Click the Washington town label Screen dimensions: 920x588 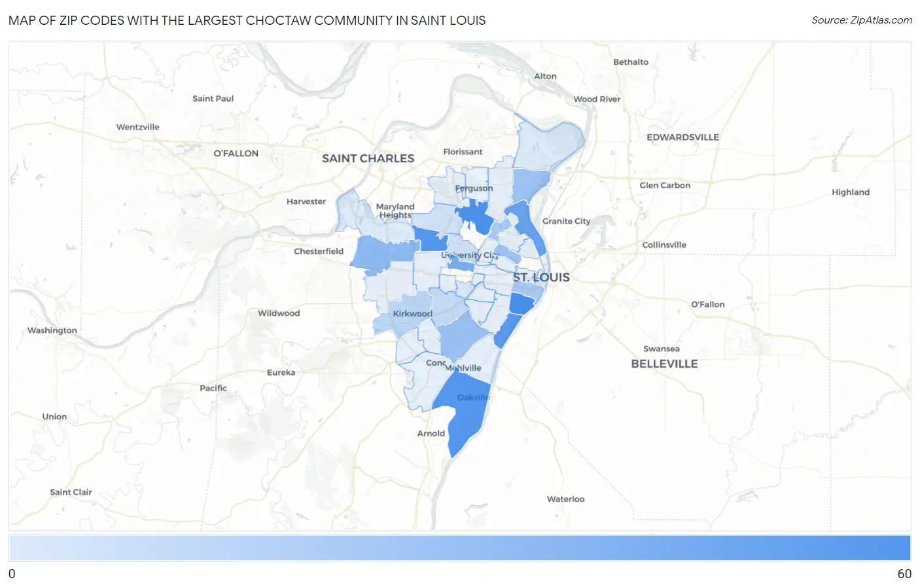52,330
